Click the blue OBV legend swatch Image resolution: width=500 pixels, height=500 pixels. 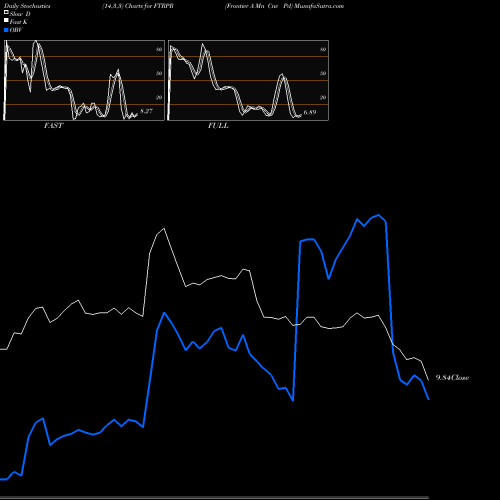pyautogui.click(x=6, y=30)
